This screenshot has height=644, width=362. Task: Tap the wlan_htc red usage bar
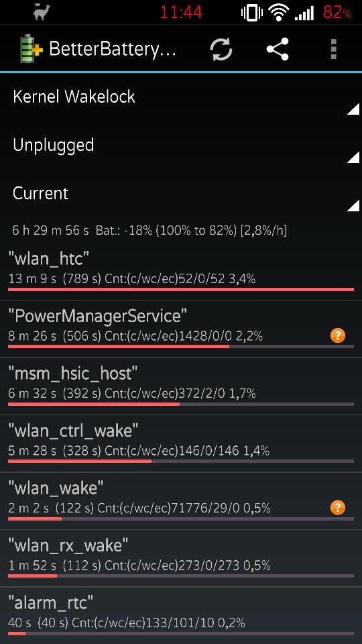coord(181,289)
